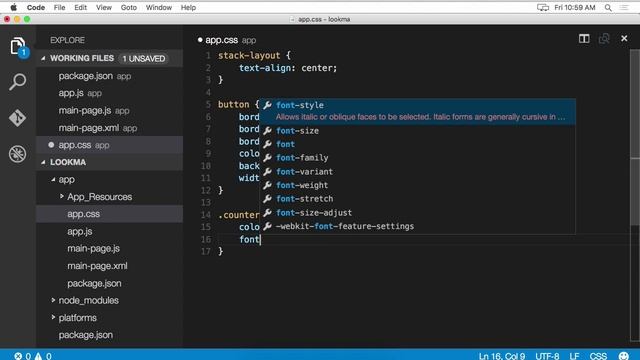Close the app.css editor

tap(624, 38)
